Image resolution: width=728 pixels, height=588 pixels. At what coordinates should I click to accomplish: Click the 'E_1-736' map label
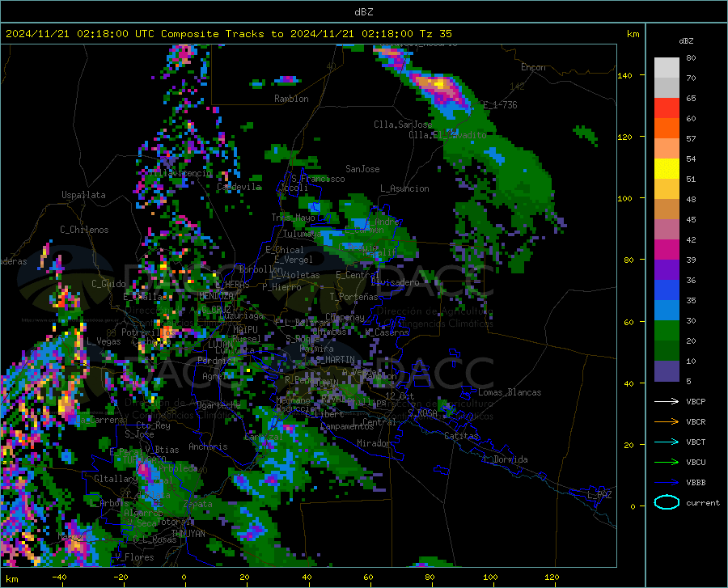(500, 105)
